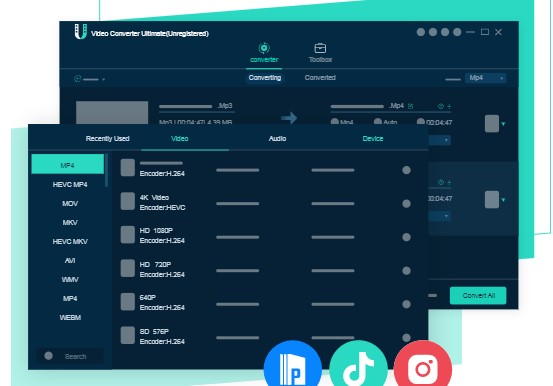
Task: Open settings for the SD 576P preset
Action: [x=406, y=338]
